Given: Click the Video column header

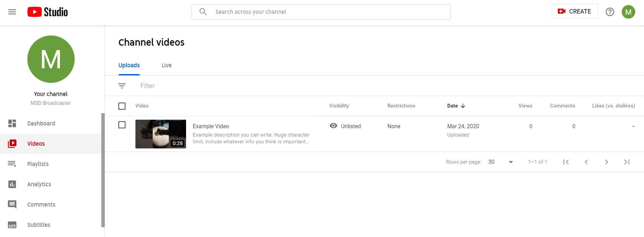Looking at the screenshot, I should coord(142,106).
